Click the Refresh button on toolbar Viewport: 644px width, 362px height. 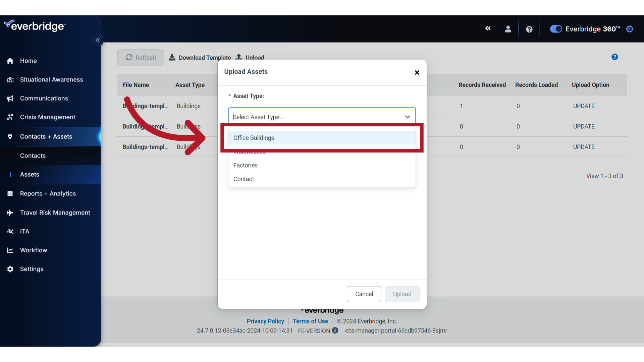click(x=141, y=57)
